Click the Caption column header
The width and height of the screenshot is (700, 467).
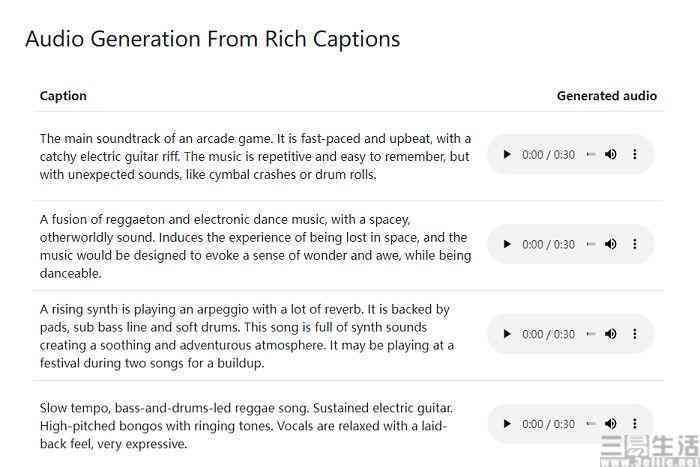[63, 96]
